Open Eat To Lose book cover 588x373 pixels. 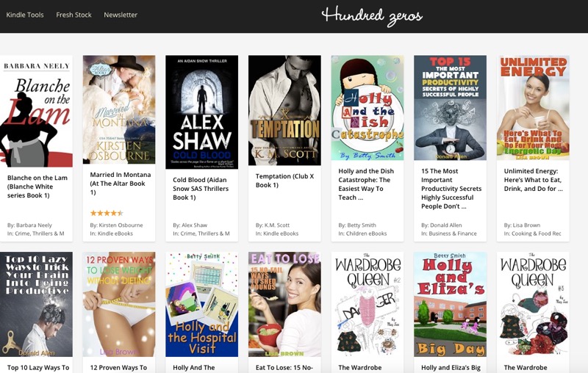tap(284, 304)
